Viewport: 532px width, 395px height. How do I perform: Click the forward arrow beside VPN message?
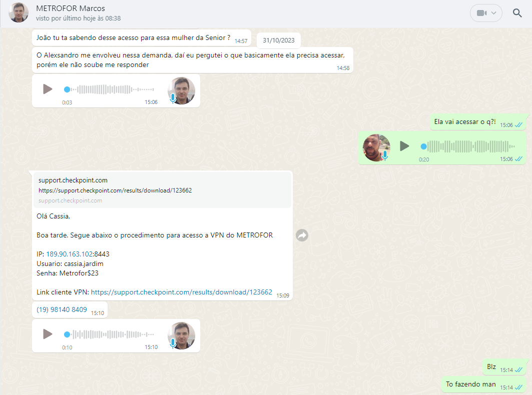pyautogui.click(x=302, y=235)
